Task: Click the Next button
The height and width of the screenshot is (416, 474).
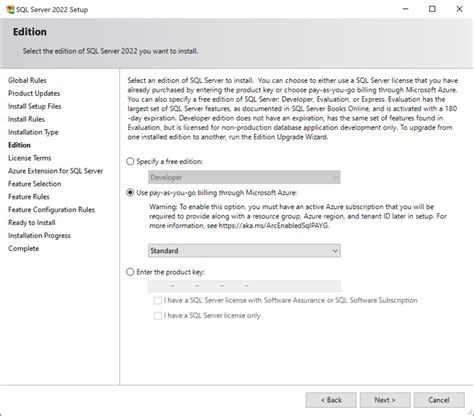Action: click(x=385, y=400)
